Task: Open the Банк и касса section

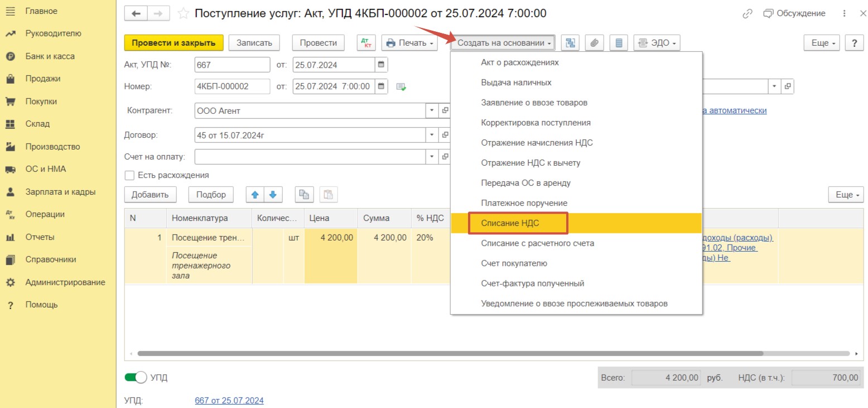Action: [x=50, y=56]
